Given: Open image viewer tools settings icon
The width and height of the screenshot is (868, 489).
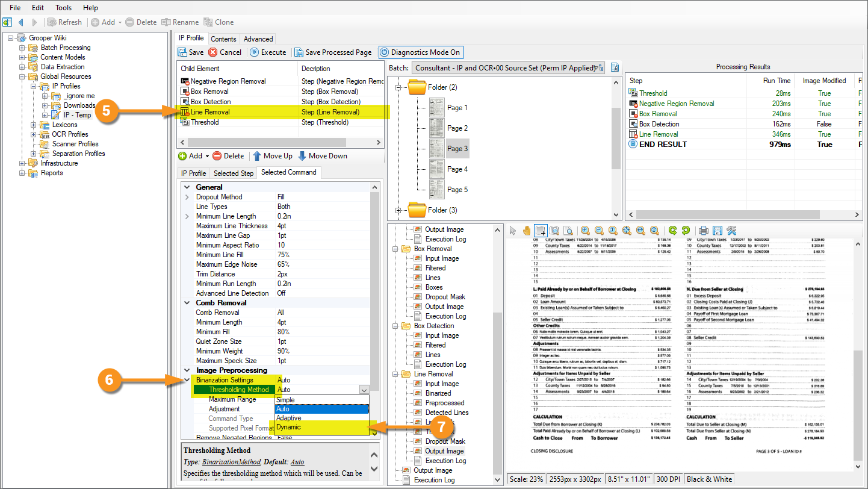Looking at the screenshot, I should (731, 231).
